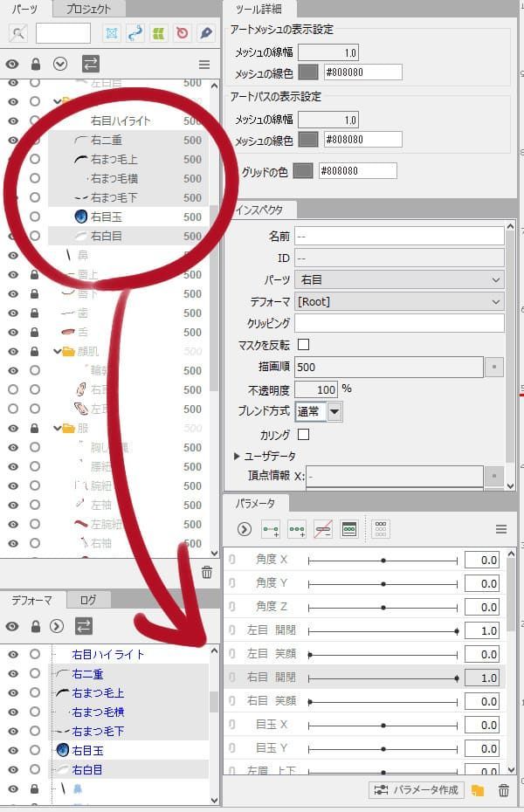Click the green warp deformer filter icon
This screenshot has height=812, width=524.
(158, 34)
